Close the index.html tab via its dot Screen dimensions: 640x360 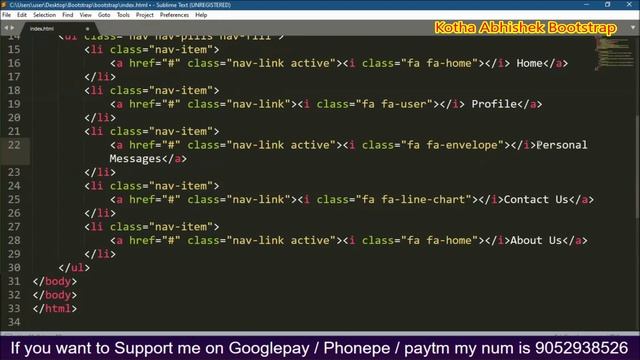[x=87, y=29]
